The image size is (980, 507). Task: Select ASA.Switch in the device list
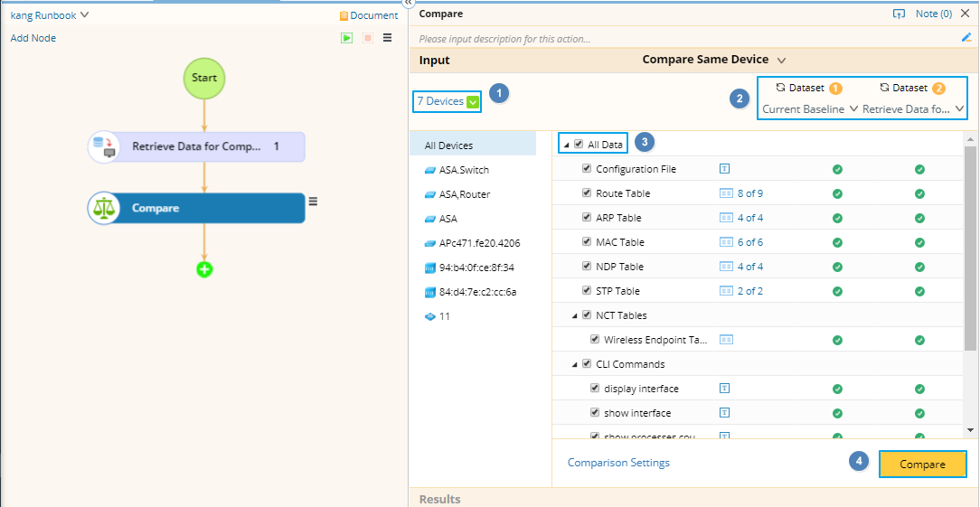click(465, 170)
